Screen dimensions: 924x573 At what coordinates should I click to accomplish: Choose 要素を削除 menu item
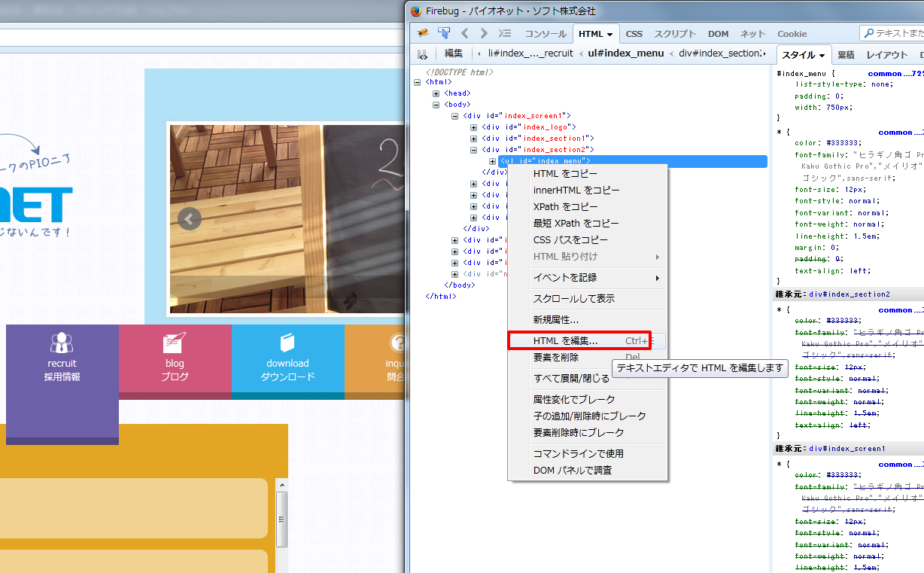pos(588,358)
